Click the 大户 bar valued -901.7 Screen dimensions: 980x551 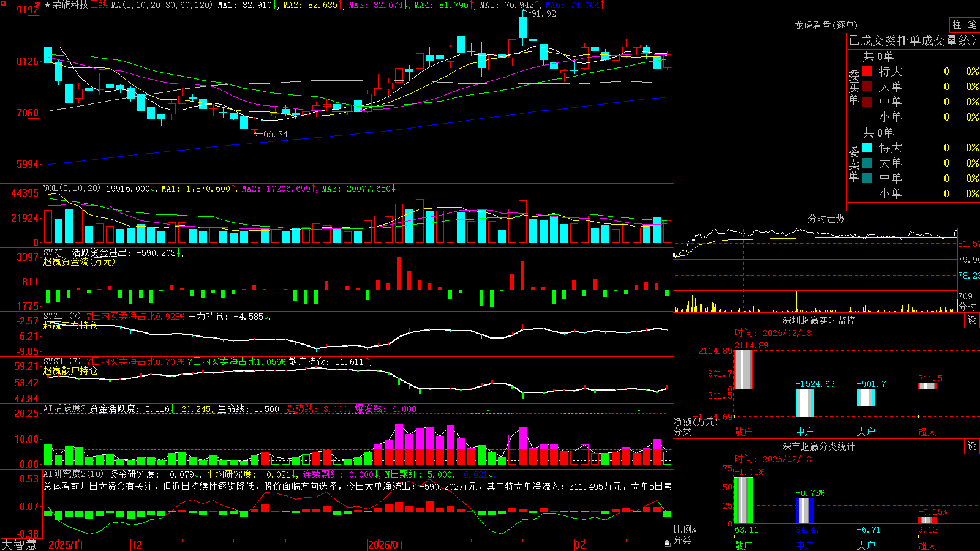[866, 397]
